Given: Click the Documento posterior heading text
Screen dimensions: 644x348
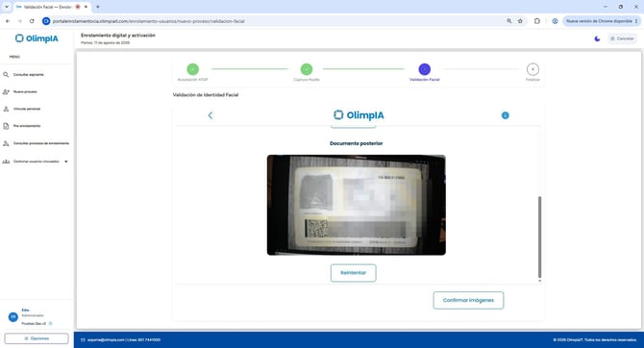Looking at the screenshot, I should [356, 143].
